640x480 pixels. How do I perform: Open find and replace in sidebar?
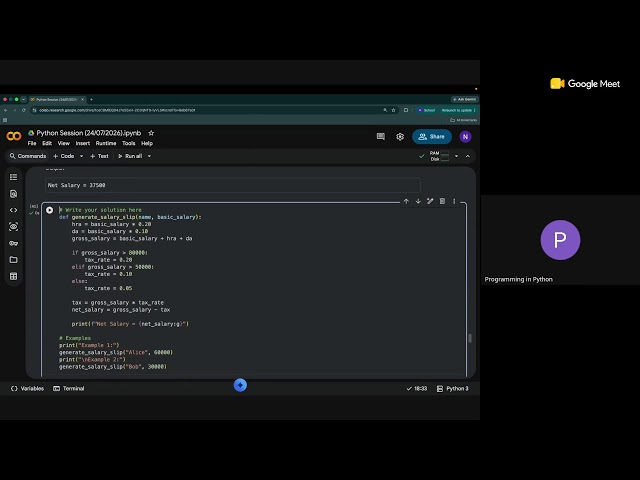tap(13, 194)
